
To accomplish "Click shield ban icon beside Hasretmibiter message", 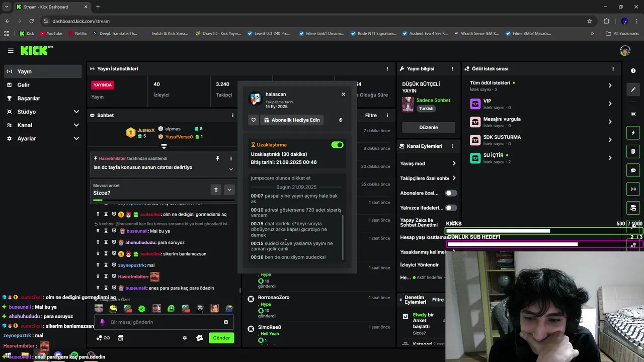I will [x=114, y=277].
